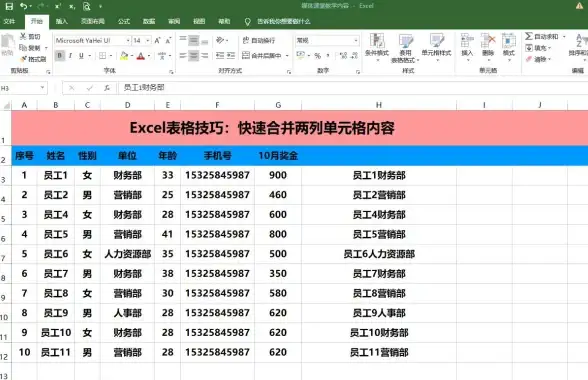Toggle middle vertical alignment
The width and height of the screenshot is (588, 380).
point(194,40)
